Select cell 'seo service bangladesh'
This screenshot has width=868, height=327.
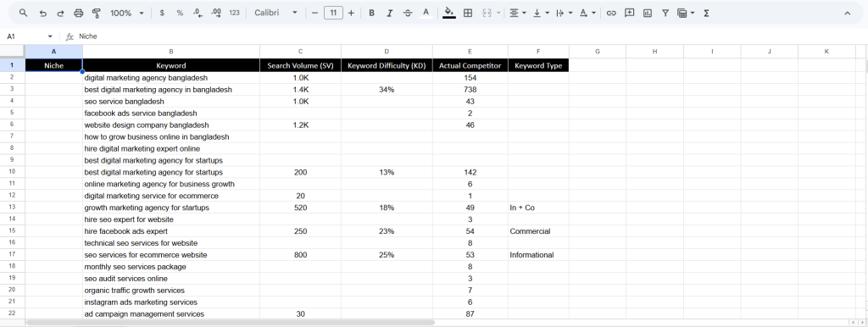171,102
